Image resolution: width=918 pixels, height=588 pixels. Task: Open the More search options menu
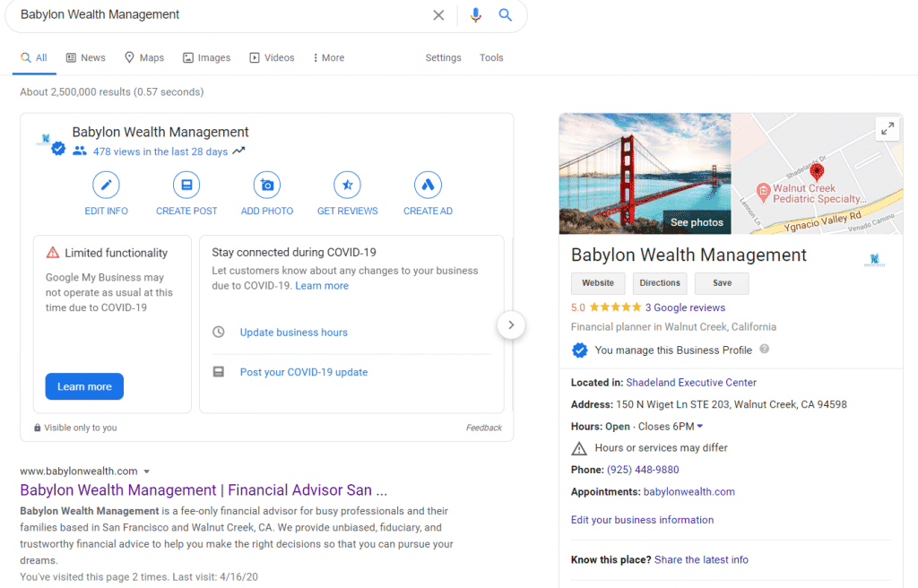coord(329,58)
